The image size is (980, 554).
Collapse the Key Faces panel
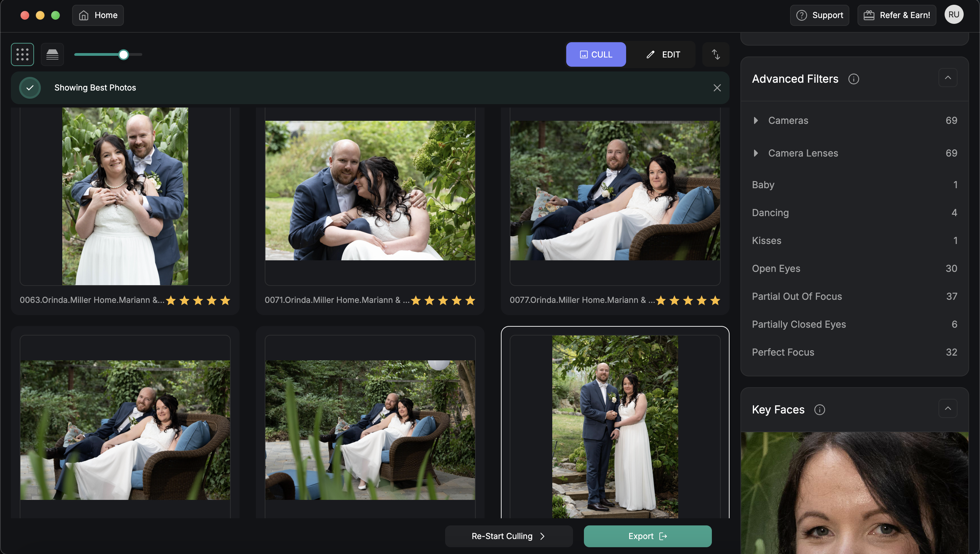pyautogui.click(x=948, y=408)
